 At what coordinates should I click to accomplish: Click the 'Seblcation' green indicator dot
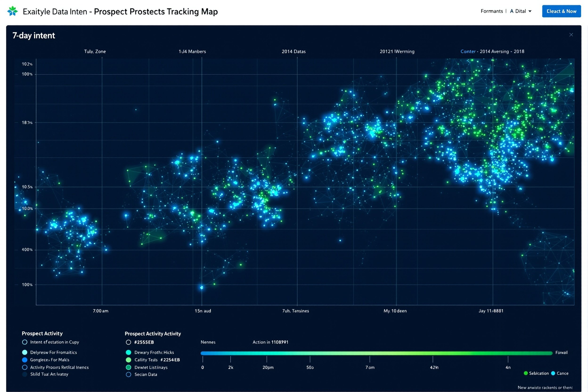click(527, 373)
